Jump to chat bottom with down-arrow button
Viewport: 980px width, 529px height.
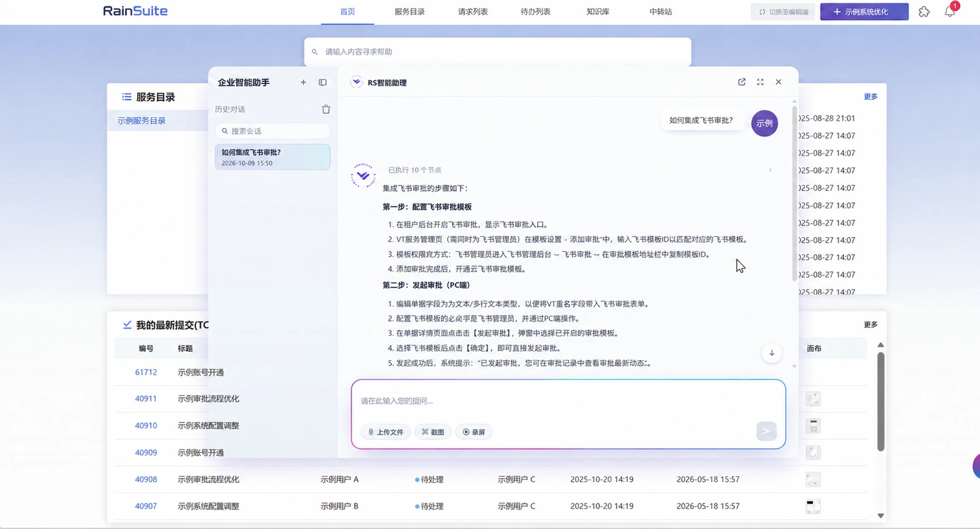pyautogui.click(x=772, y=352)
